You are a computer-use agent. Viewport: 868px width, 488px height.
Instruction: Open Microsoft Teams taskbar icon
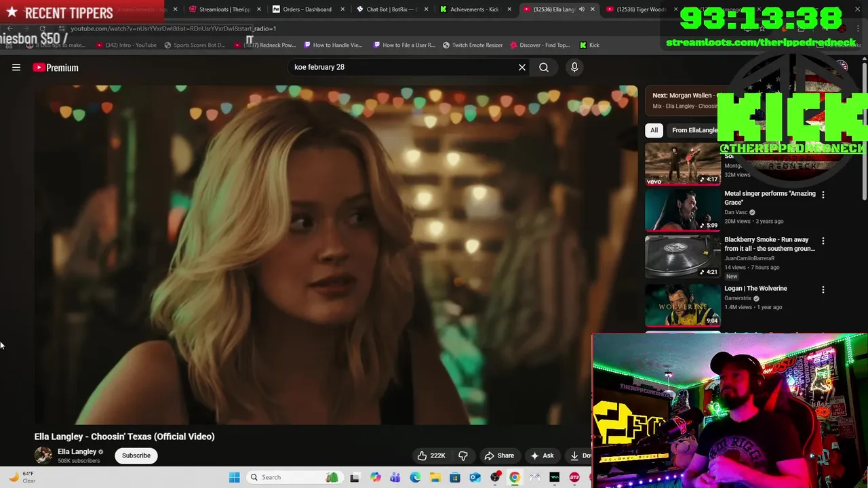point(395,478)
